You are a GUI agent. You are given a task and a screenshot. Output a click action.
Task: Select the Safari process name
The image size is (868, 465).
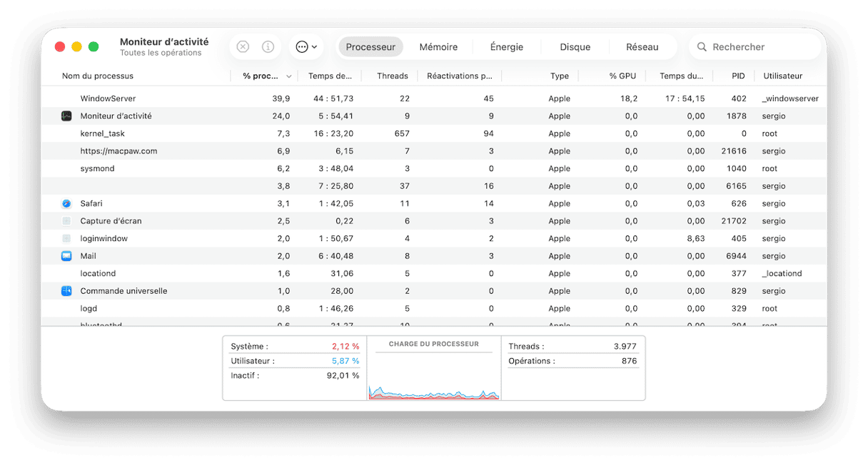coord(91,203)
